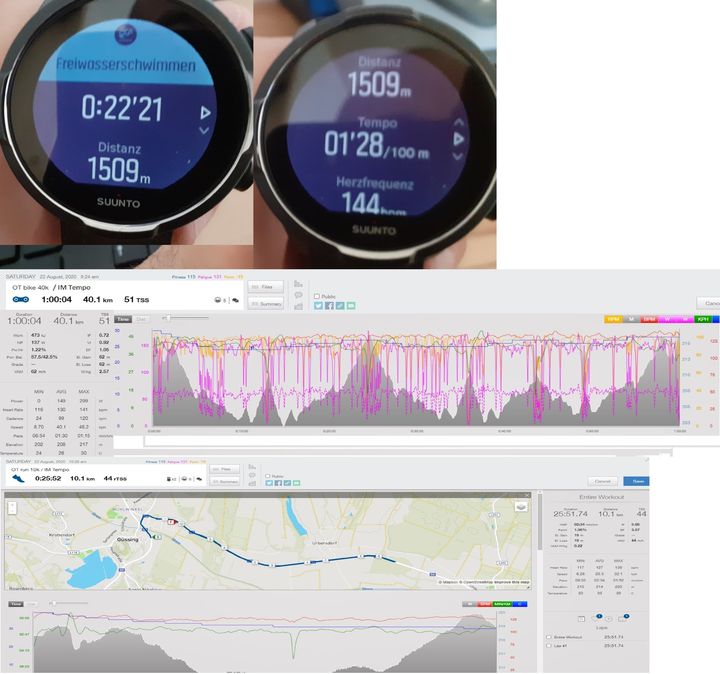Toggle the green KPH channel on bike graph
Image resolution: width=720 pixels, height=674 pixels.
703,319
